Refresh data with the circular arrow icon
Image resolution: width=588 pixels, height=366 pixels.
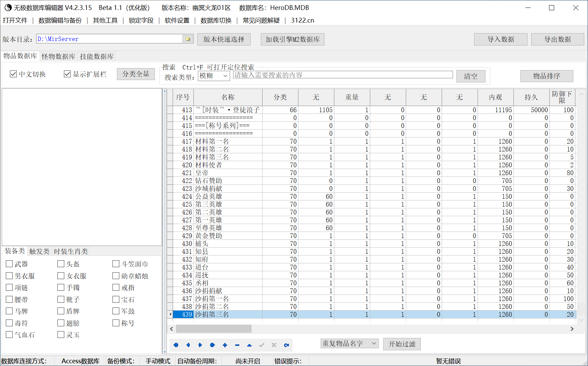(286, 345)
